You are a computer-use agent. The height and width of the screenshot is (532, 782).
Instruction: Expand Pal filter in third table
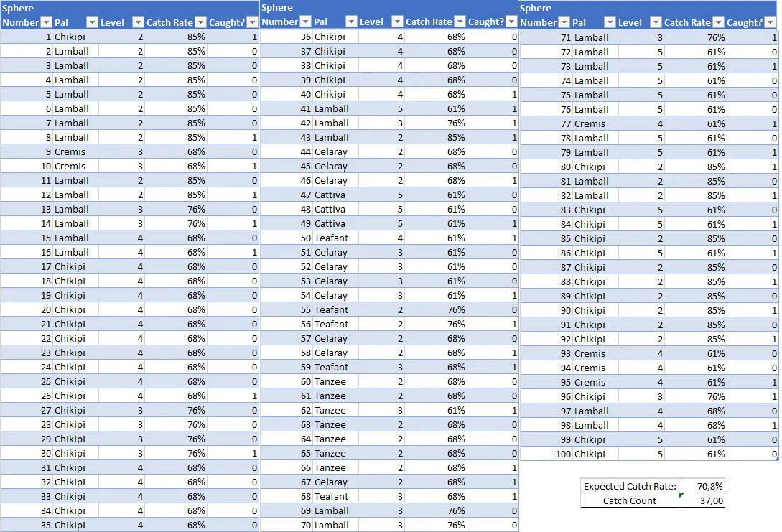[610, 22]
